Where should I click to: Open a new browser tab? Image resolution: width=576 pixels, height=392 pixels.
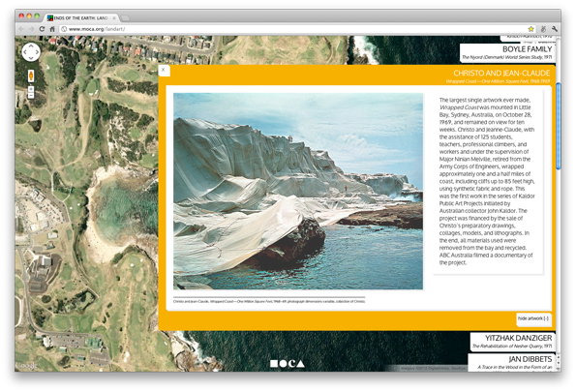point(125,17)
